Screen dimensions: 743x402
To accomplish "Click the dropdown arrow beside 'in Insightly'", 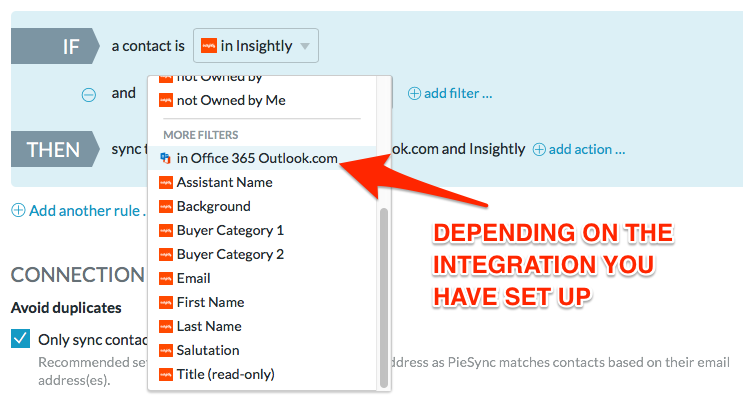I will [305, 46].
